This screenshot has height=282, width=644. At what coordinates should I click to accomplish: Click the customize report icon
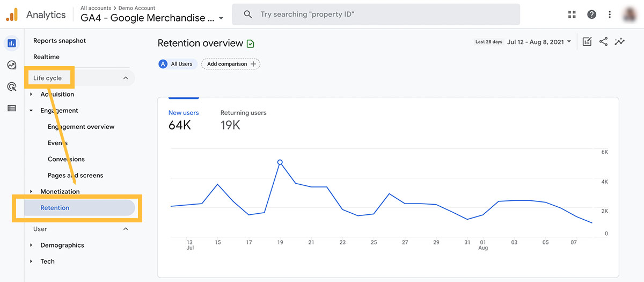pyautogui.click(x=587, y=41)
